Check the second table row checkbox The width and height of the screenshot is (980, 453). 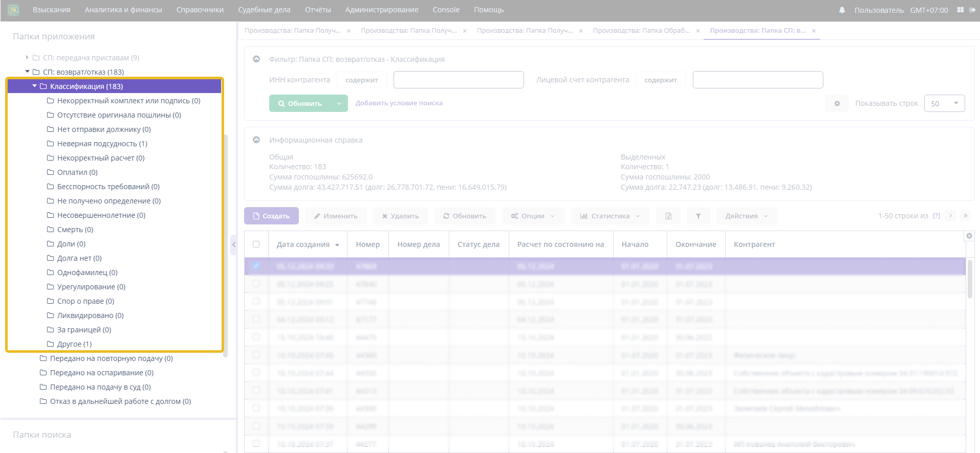coord(256,284)
